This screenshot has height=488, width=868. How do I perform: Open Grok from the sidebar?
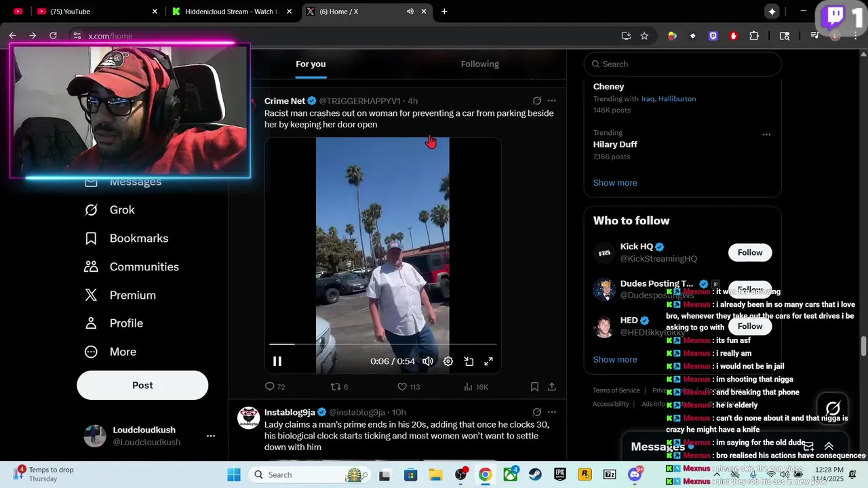pos(109,210)
